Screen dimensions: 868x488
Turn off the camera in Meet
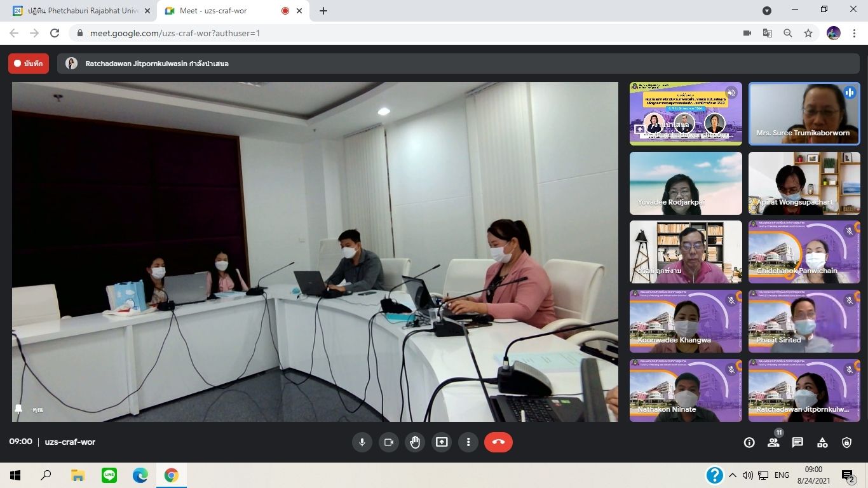coord(389,442)
